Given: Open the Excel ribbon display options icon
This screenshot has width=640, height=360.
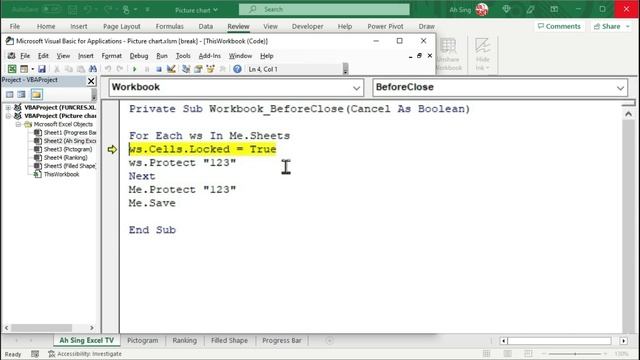Looking at the screenshot, I should tap(554, 9).
